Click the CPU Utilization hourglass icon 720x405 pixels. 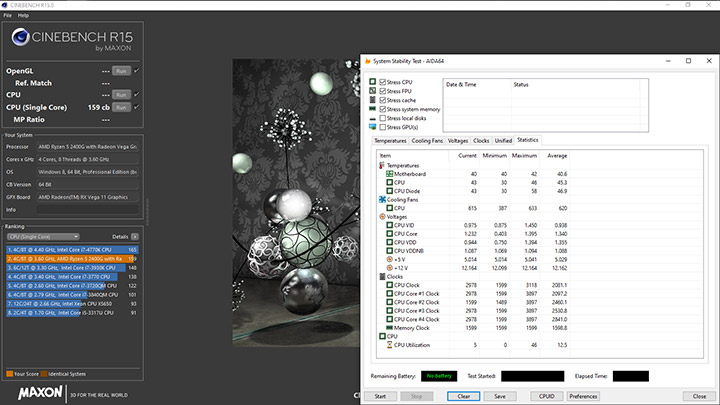[389, 344]
